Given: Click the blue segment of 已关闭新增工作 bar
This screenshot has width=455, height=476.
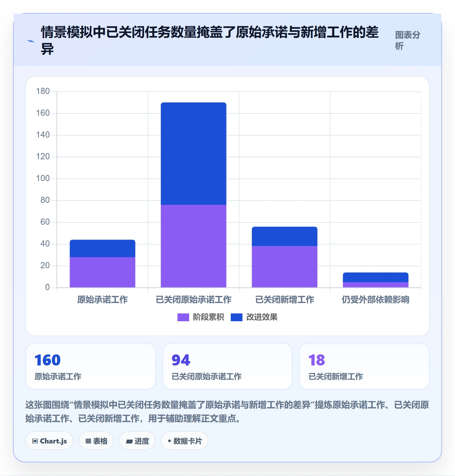Looking at the screenshot, I should 284,236.
